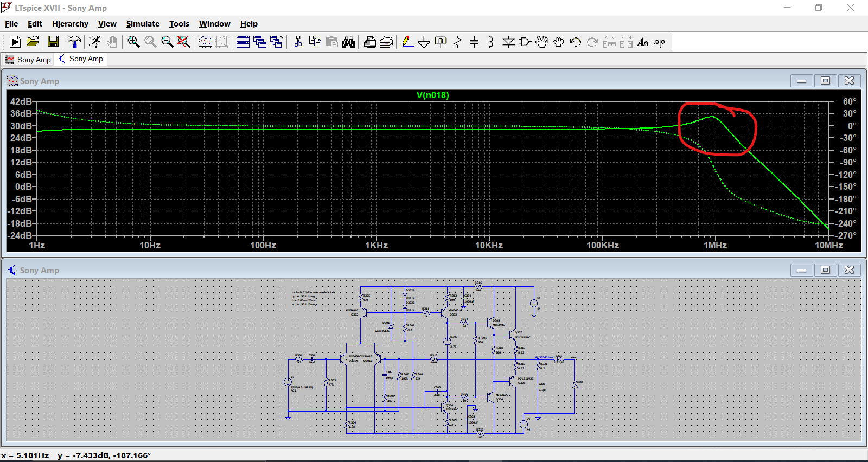Click the status bar cursor readout

(x=76, y=455)
